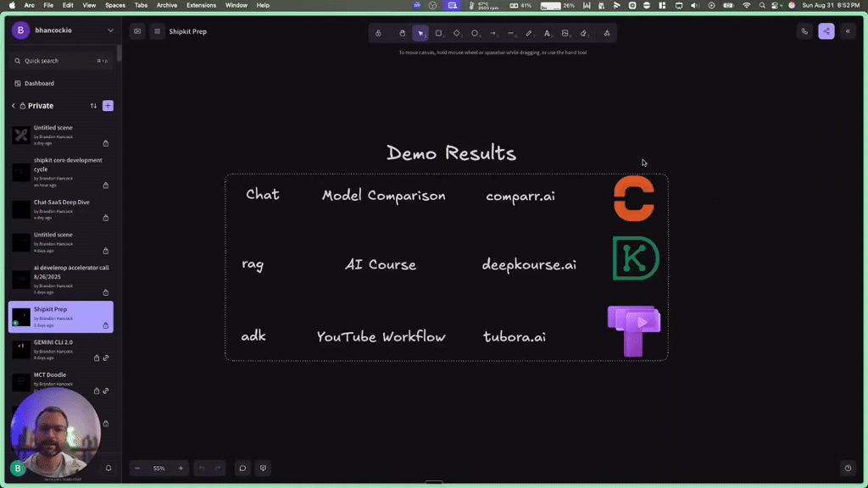This screenshot has height=488, width=868.
Task: Zoom out with the minus button
Action: [x=137, y=468]
